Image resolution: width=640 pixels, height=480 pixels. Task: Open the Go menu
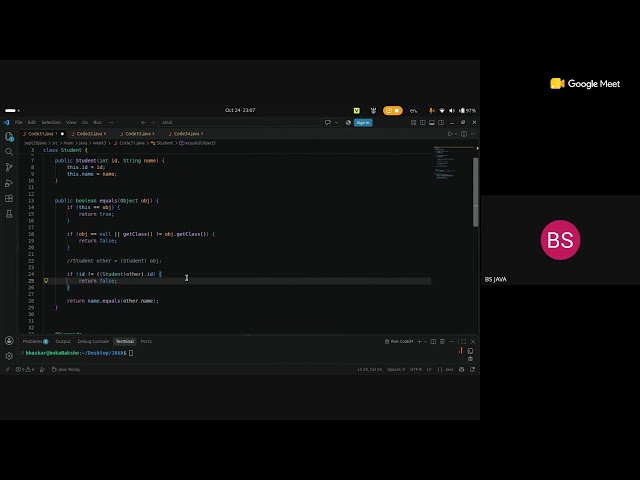pyautogui.click(x=85, y=122)
